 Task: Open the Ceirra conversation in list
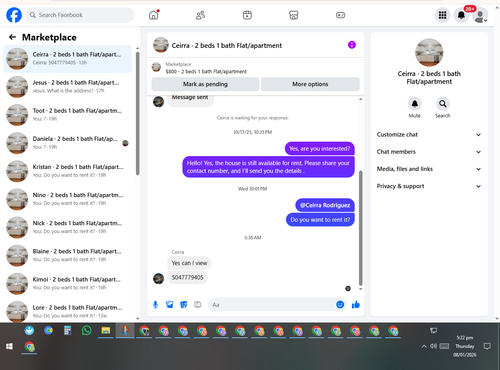click(68, 59)
